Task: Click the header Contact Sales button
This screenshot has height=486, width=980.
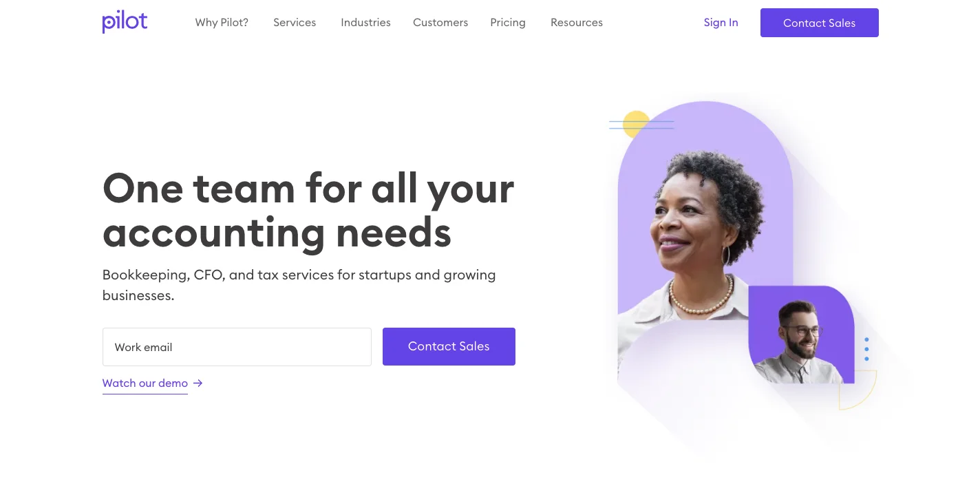Action: (x=820, y=23)
